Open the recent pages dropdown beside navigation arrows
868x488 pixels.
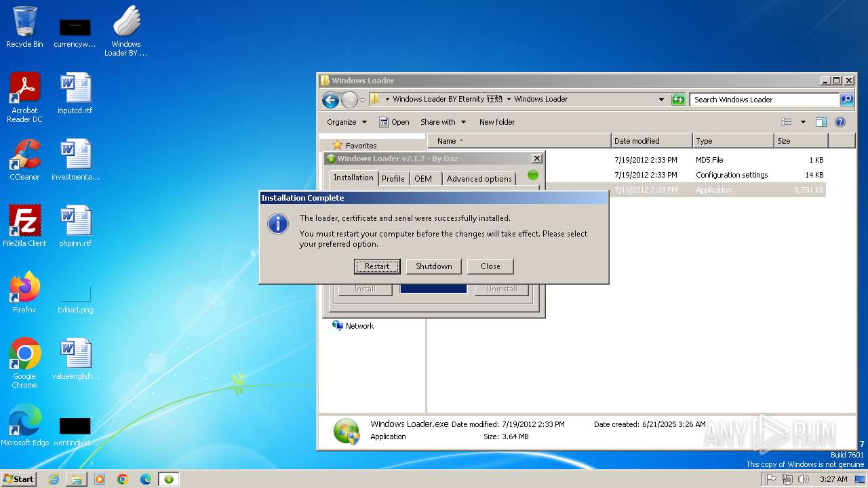[x=362, y=100]
